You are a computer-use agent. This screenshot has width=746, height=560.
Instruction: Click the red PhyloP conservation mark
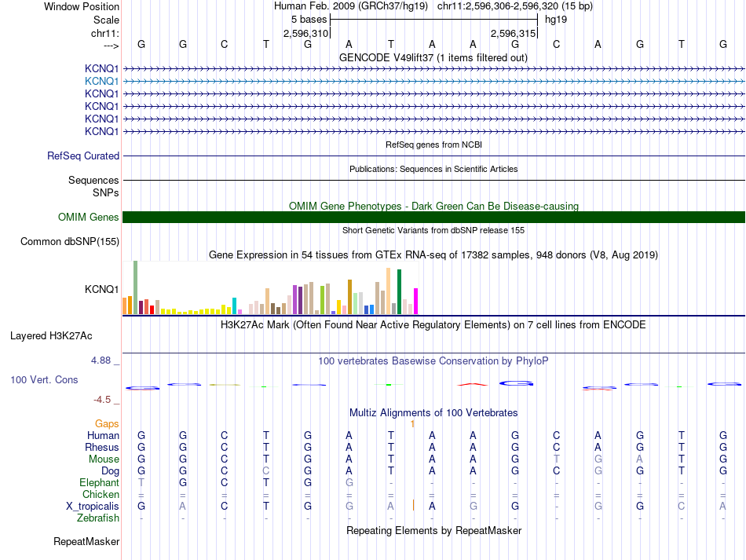tap(473, 384)
